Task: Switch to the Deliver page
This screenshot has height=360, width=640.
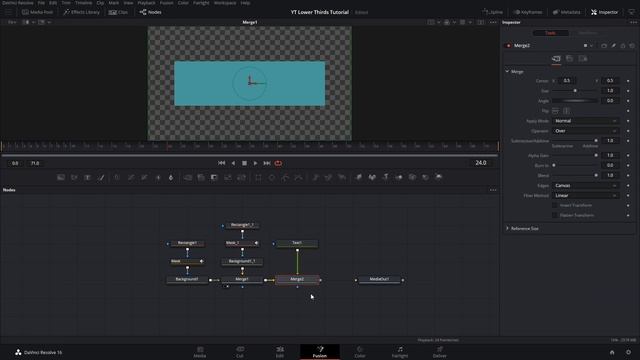Action: click(x=440, y=352)
